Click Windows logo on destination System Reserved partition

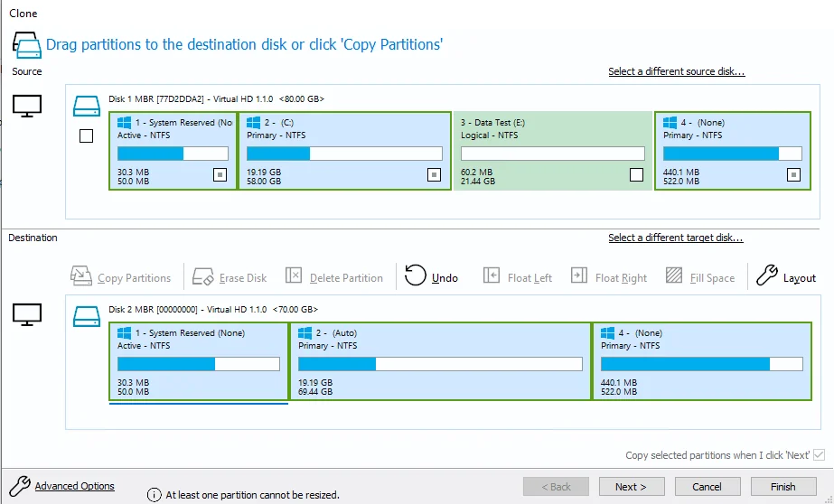pyautogui.click(x=124, y=333)
